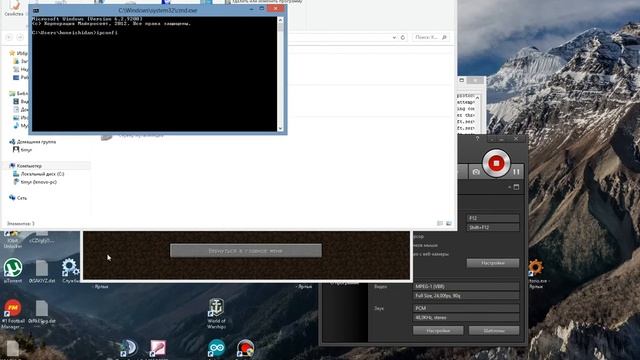
Task: Expand the Explorer address history dropdown
Action: click(x=394, y=37)
